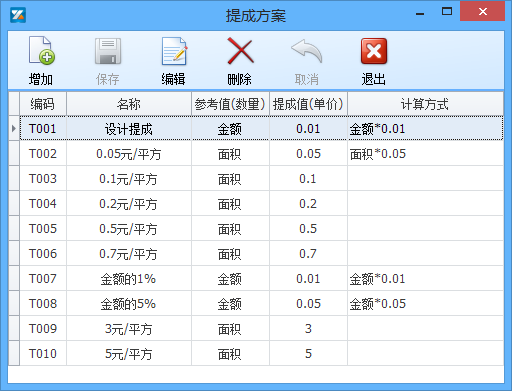Image resolution: width=512 pixels, height=391 pixels.
Task: Click the row header of row T010
Action: coord(14,353)
